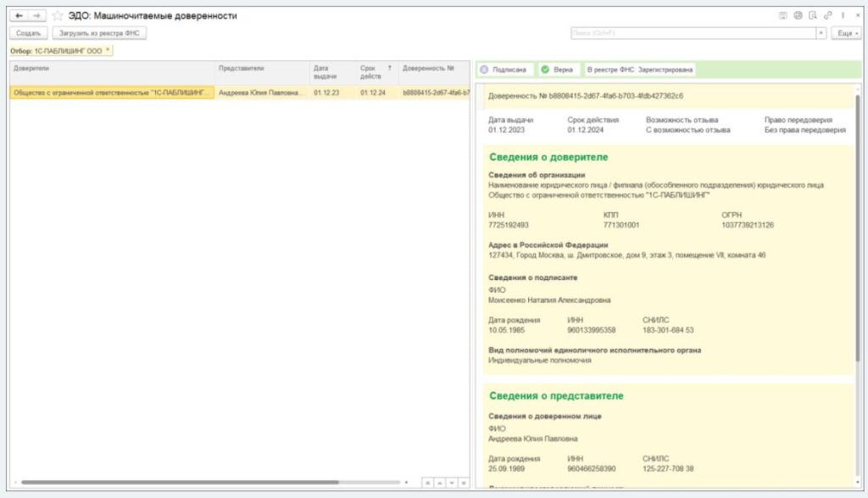The height and width of the screenshot is (498, 868).
Task: Click the 01.12.23 issue date cell
Action: (x=333, y=92)
